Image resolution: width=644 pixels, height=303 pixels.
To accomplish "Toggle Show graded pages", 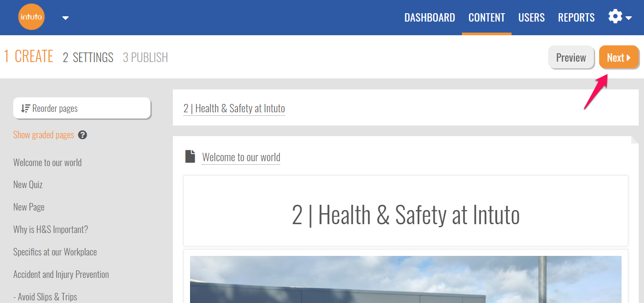I will 44,135.
